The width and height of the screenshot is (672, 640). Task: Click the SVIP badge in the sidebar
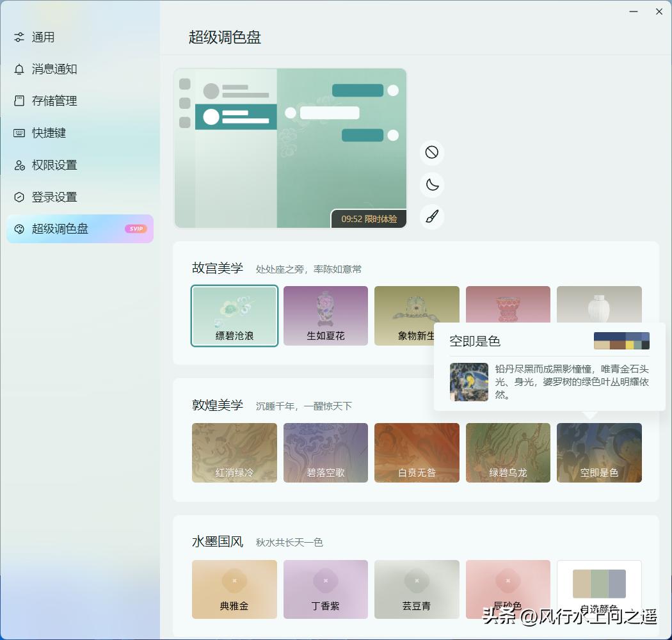(136, 228)
